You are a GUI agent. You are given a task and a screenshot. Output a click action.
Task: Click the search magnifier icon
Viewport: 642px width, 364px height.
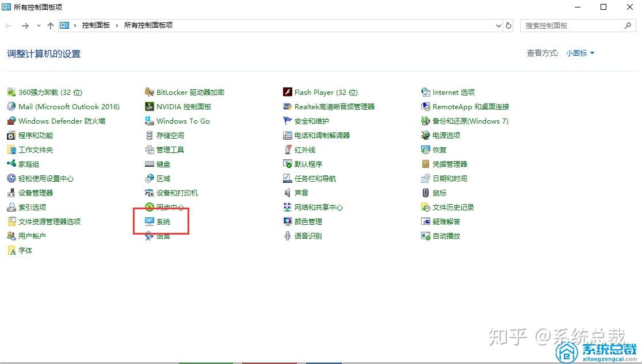pyautogui.click(x=628, y=25)
